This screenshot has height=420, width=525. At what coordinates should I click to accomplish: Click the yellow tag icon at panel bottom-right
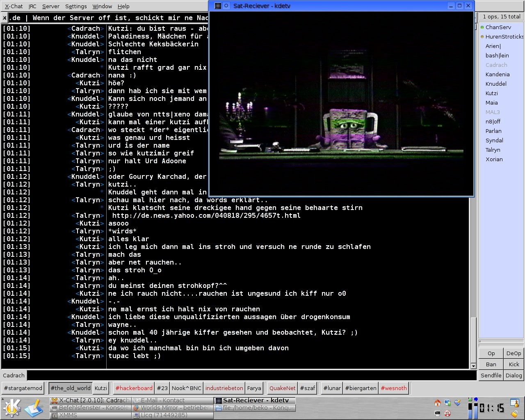(x=514, y=413)
